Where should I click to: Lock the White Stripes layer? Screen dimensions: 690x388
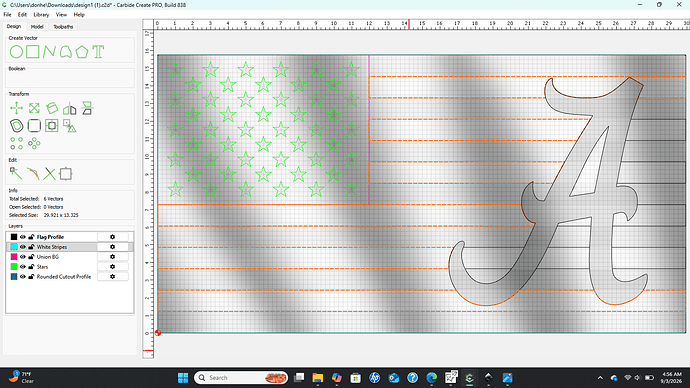coord(31,247)
